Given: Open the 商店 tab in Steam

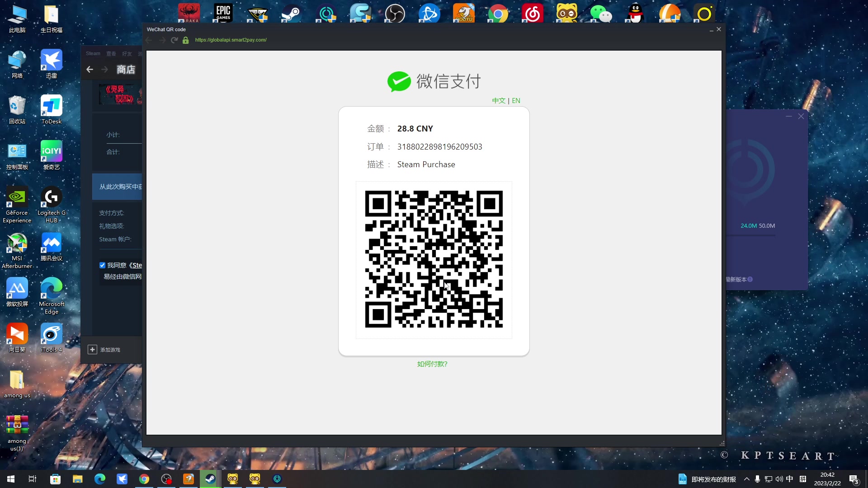Looking at the screenshot, I should [x=126, y=70].
